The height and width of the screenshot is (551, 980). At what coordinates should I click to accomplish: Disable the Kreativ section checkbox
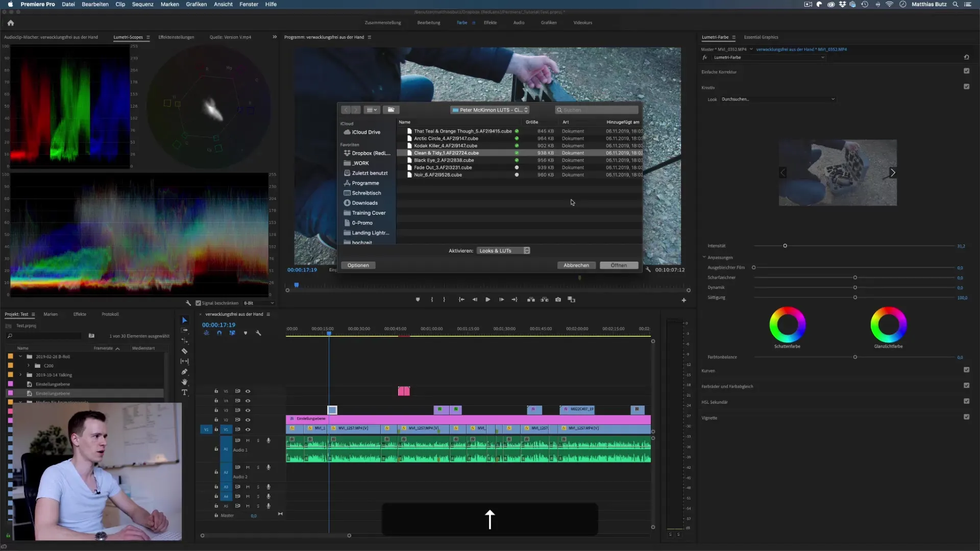point(966,87)
